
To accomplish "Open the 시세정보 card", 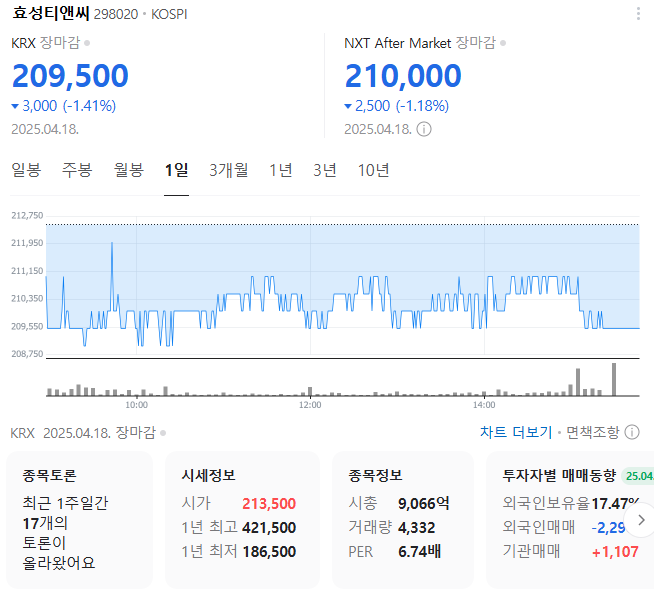I will pyautogui.click(x=242, y=520).
